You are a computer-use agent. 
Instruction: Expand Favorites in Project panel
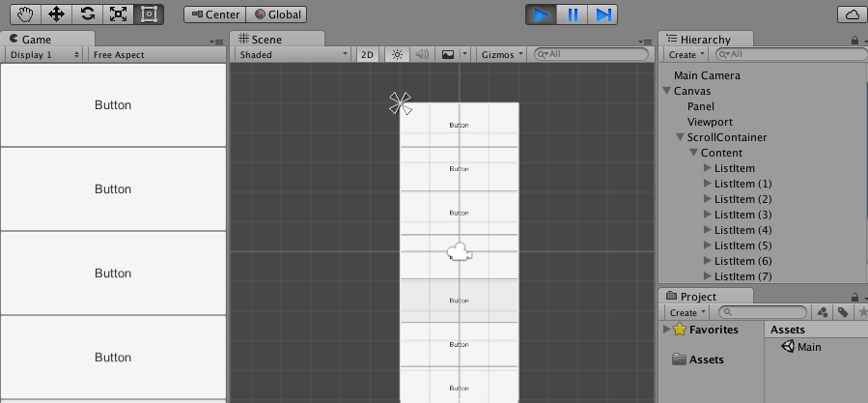coord(666,330)
